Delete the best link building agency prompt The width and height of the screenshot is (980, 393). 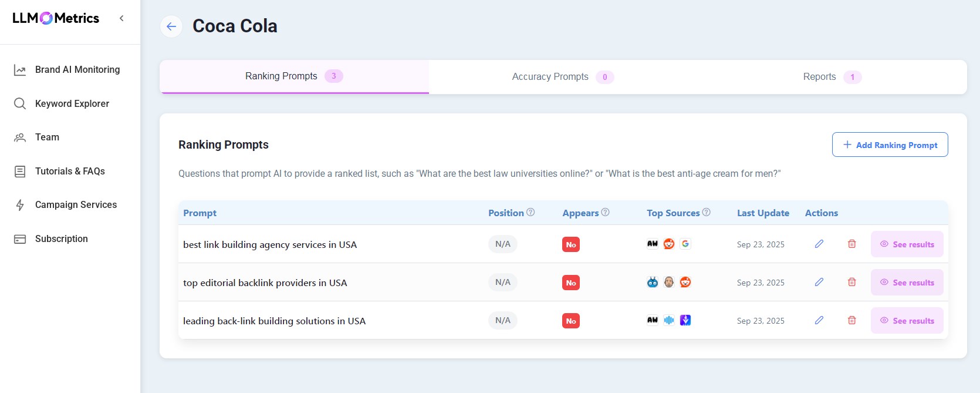tap(852, 244)
